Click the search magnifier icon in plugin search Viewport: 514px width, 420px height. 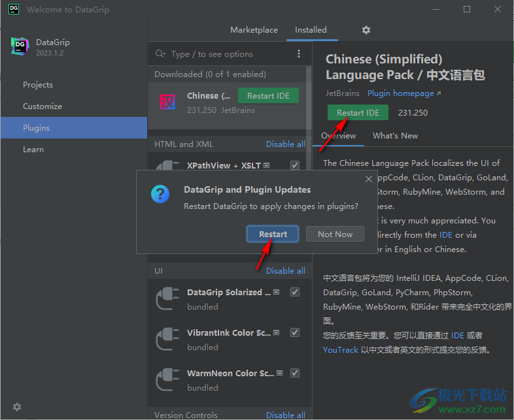point(160,54)
